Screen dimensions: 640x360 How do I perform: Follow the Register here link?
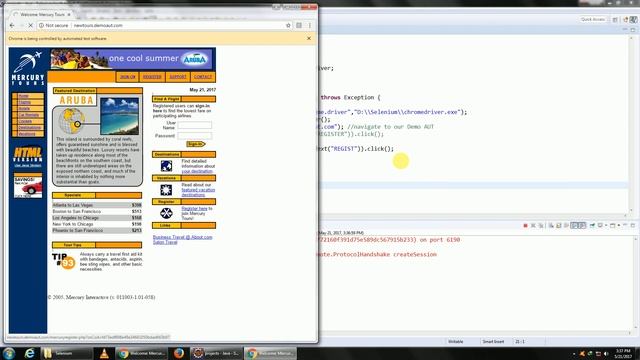pyautogui.click(x=194, y=209)
